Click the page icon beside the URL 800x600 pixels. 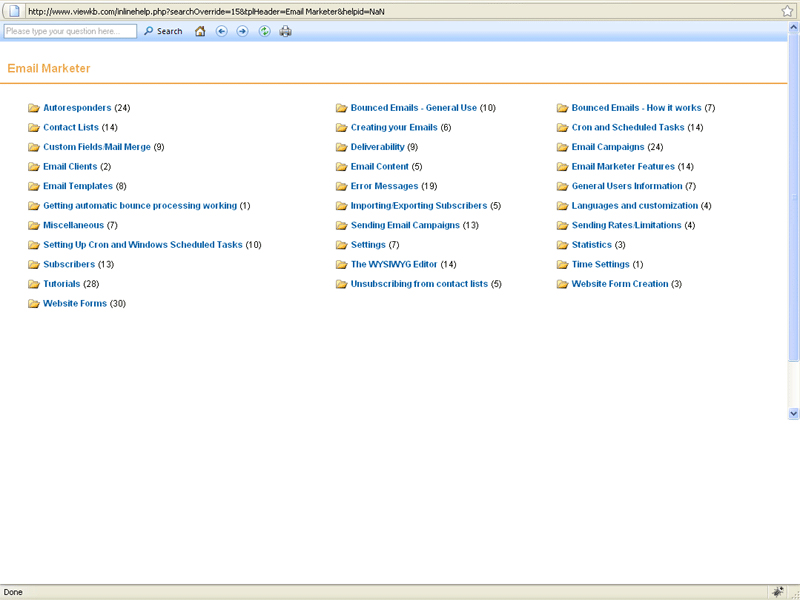[14, 11]
